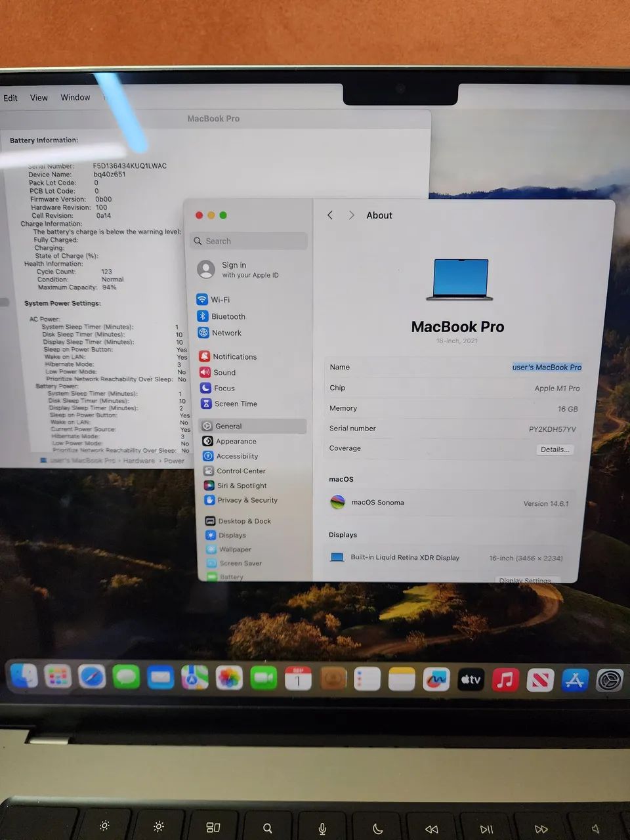Open Reminders from the Dock
Viewport: 630px width, 840px height.
tap(367, 679)
